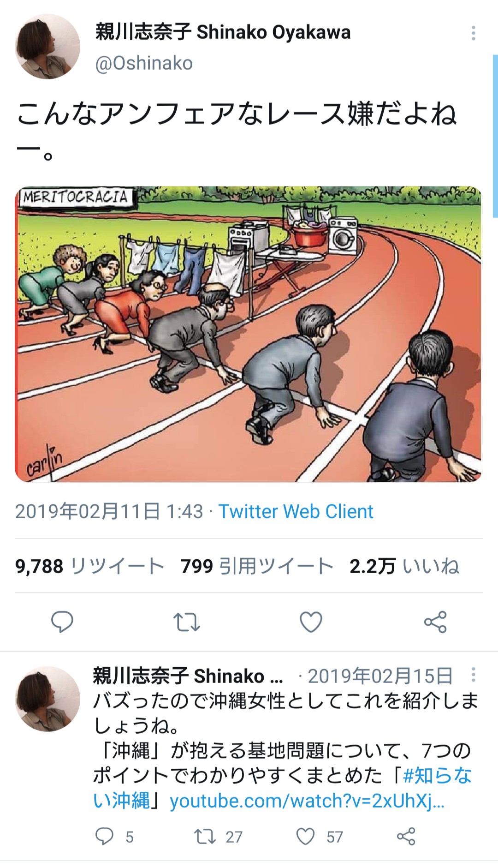The height and width of the screenshot is (868, 498).
Task: Open the youtube.com/watch link
Action: (307, 801)
